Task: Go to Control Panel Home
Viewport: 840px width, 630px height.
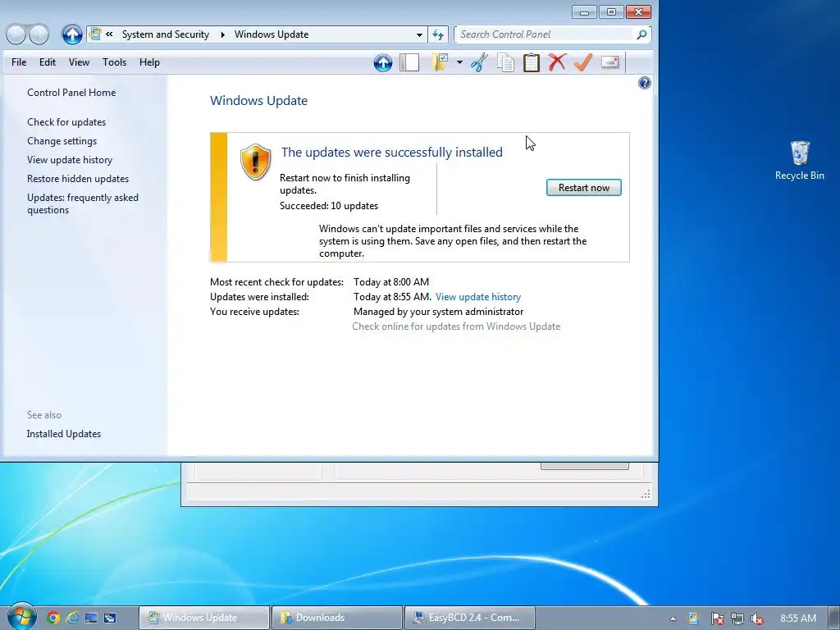Action: pos(71,93)
